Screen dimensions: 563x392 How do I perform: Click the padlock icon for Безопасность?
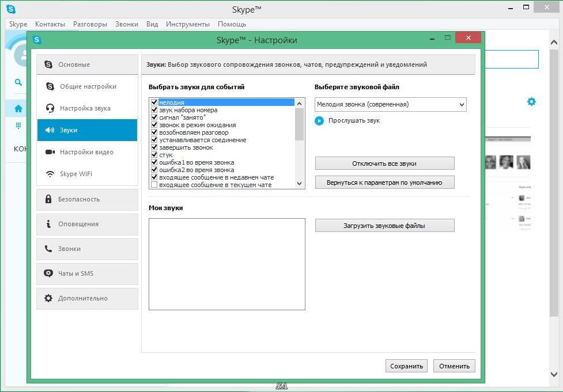click(x=48, y=199)
